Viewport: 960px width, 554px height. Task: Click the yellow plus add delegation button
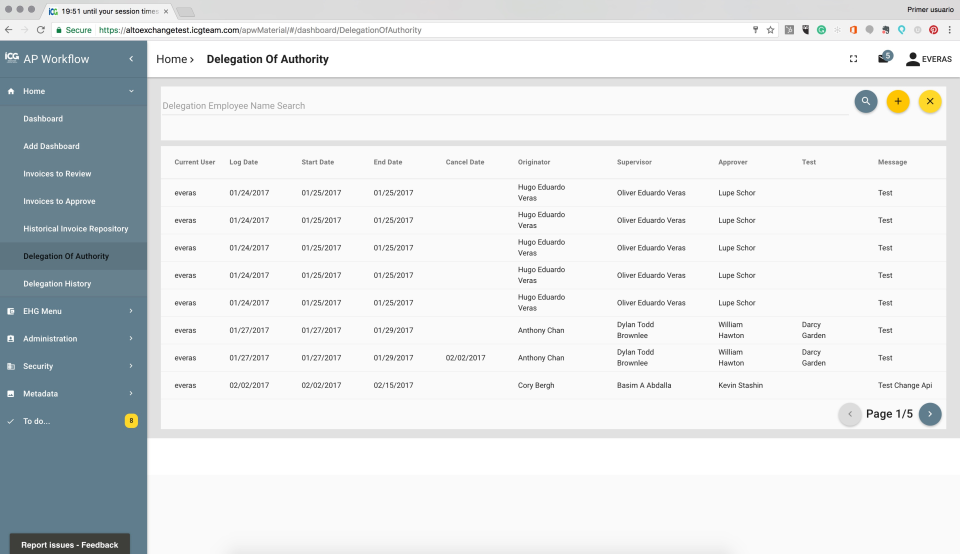[x=898, y=102]
